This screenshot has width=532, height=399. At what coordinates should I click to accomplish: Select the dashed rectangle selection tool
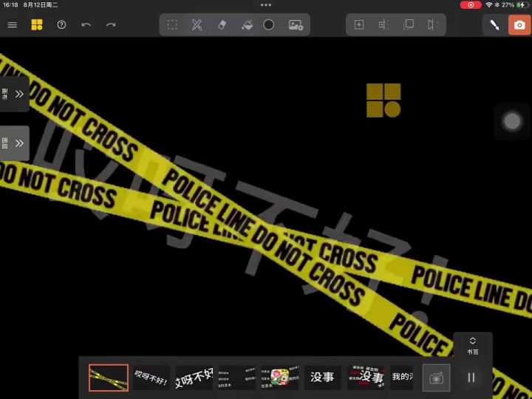pyautogui.click(x=172, y=25)
